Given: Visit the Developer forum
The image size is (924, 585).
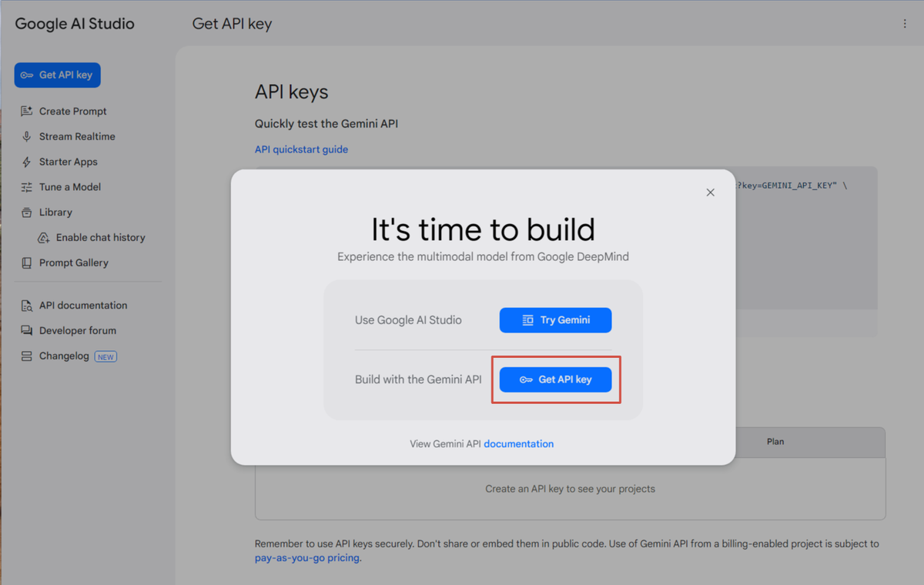Looking at the screenshot, I should tap(78, 331).
